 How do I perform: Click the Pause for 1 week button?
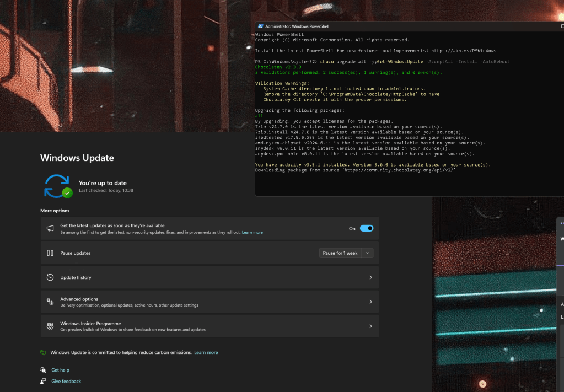point(340,253)
